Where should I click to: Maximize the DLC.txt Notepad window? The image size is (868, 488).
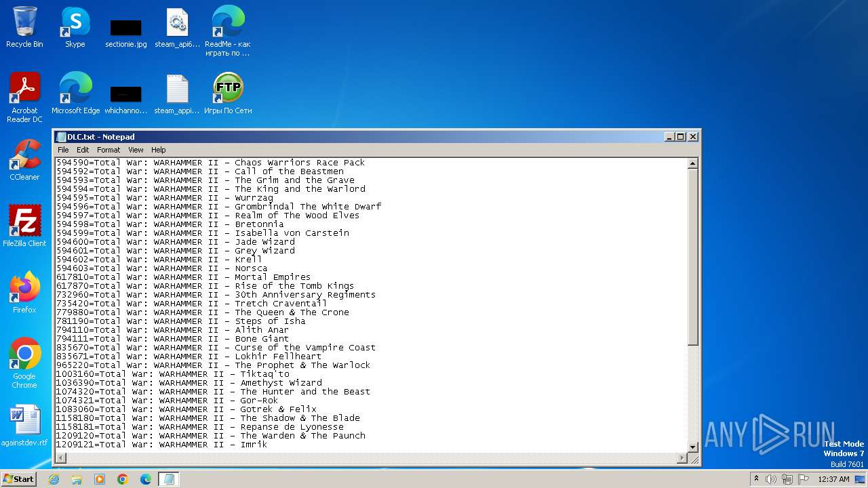tap(681, 136)
